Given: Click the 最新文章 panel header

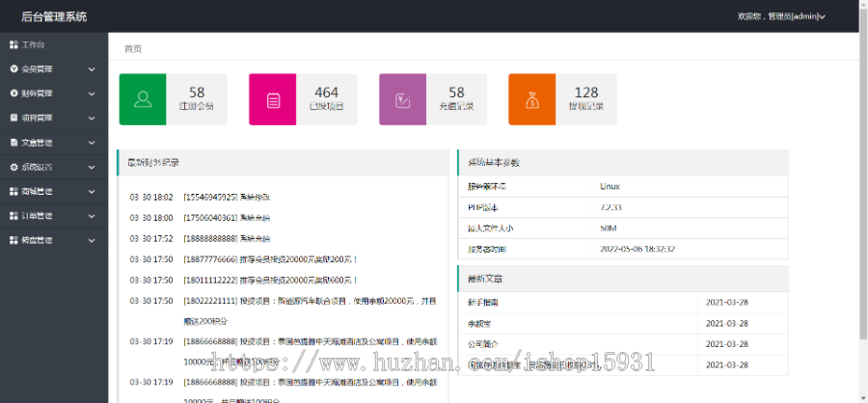Looking at the screenshot, I should click(x=623, y=279).
